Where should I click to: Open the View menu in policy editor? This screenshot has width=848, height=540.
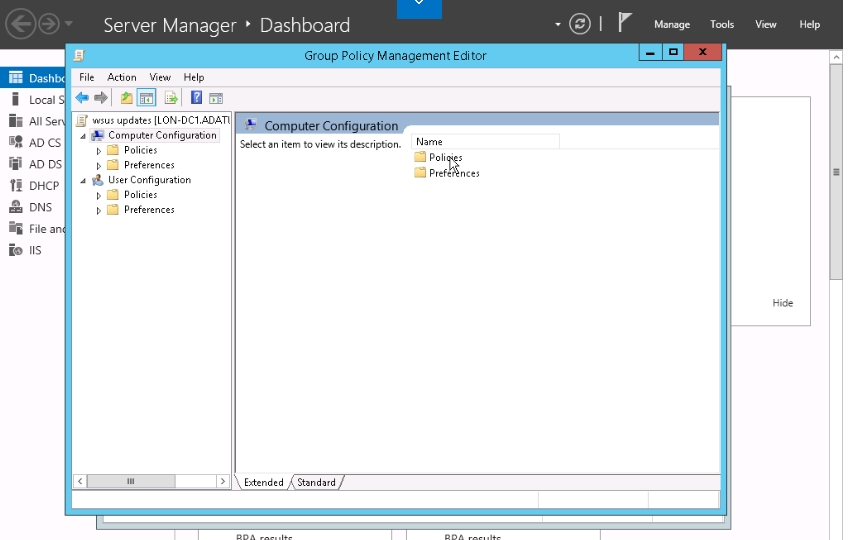click(x=160, y=77)
